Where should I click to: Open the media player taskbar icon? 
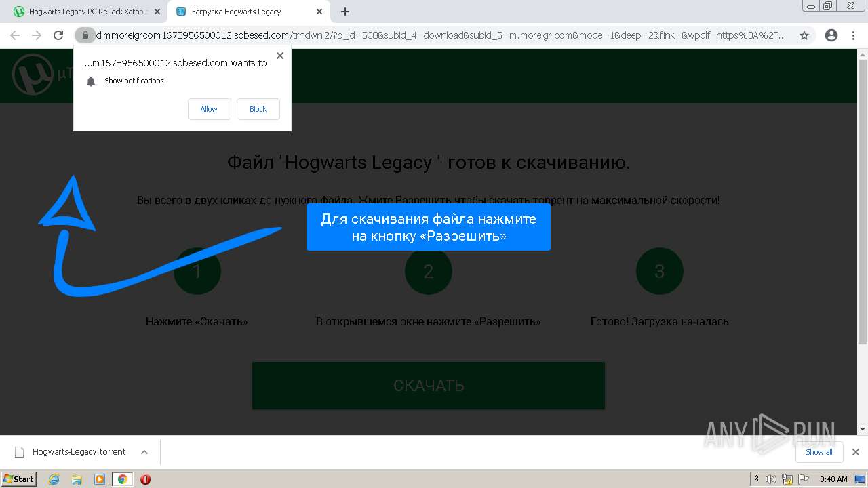pos(100,479)
